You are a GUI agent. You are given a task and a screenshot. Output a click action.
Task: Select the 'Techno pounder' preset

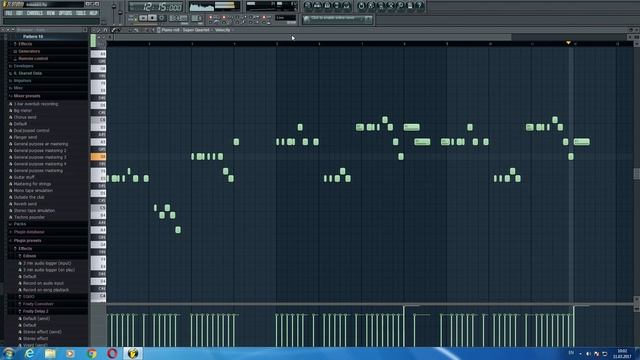click(29, 217)
